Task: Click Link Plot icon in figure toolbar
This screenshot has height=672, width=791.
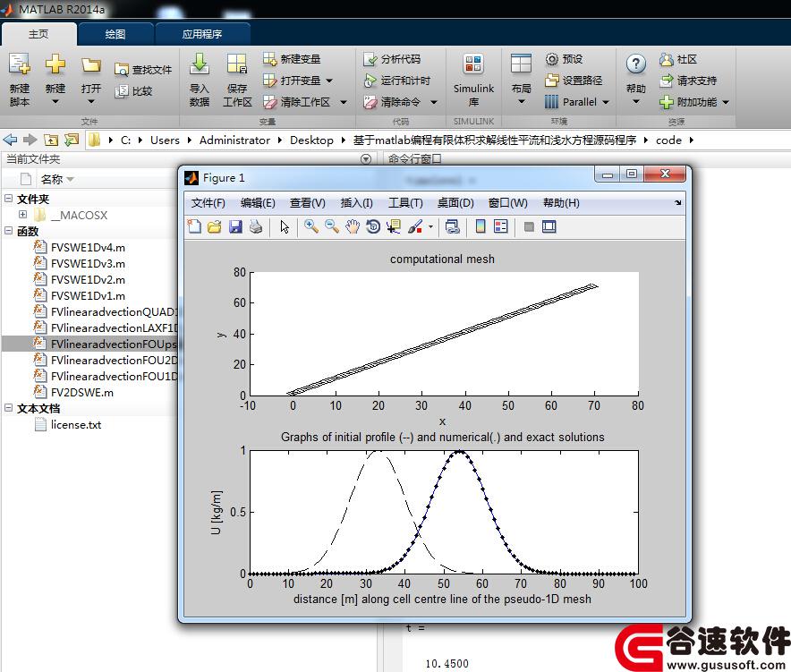Action: (x=453, y=226)
